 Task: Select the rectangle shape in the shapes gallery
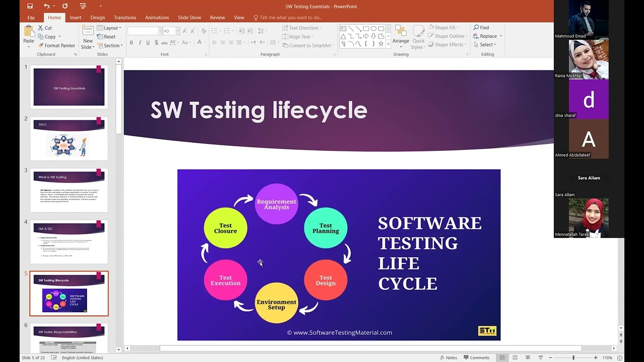pos(366,29)
